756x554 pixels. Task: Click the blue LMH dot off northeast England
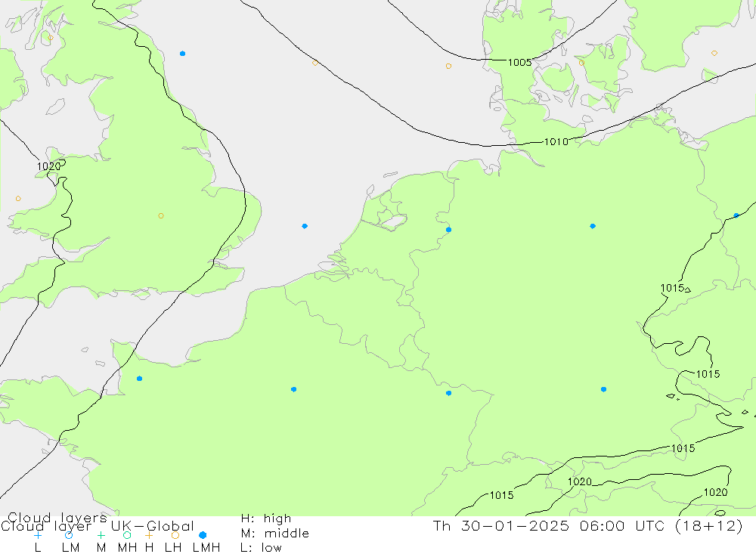[182, 54]
